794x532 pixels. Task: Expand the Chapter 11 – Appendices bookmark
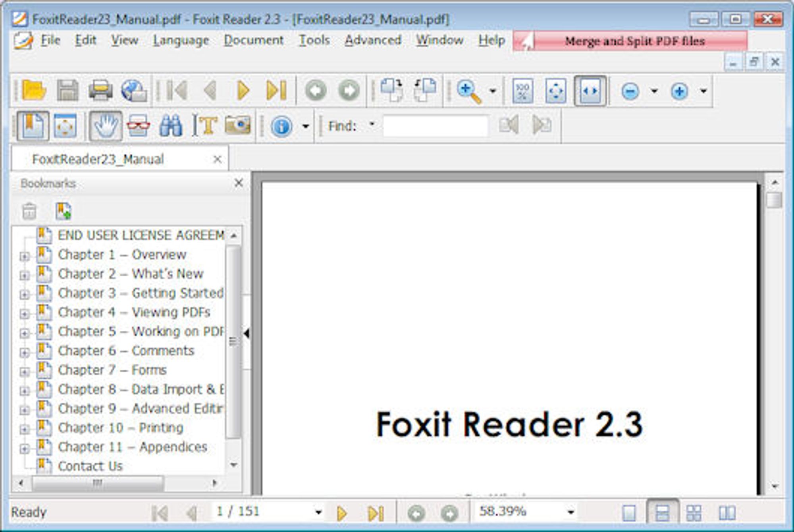pos(24,449)
